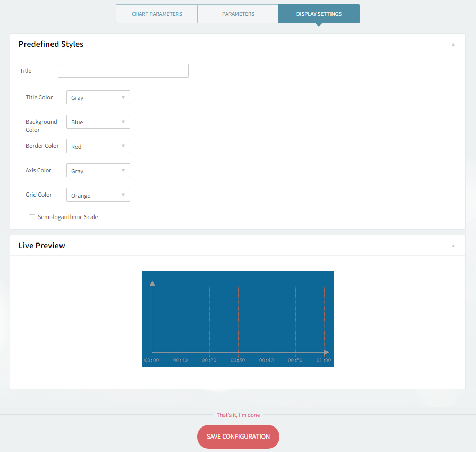Viewport: 476px width, 452px height.
Task: Click the Y-axis arrowhead in chart preview
Action: (152, 283)
